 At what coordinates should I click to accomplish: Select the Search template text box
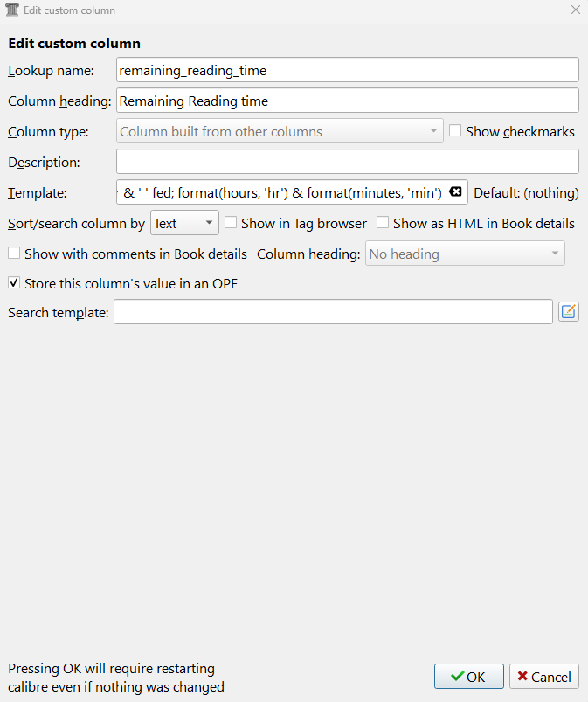pos(332,312)
